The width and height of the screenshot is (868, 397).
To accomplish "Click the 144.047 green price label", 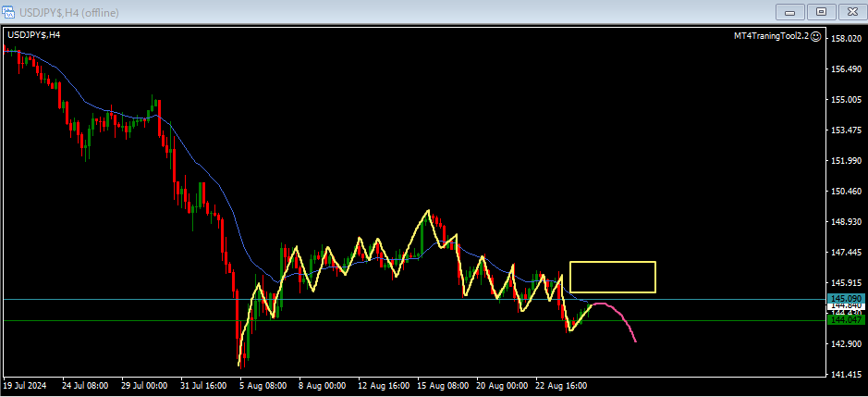I will tap(846, 320).
